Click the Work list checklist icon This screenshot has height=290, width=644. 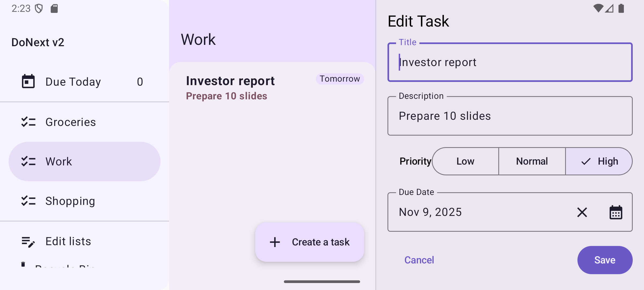28,161
